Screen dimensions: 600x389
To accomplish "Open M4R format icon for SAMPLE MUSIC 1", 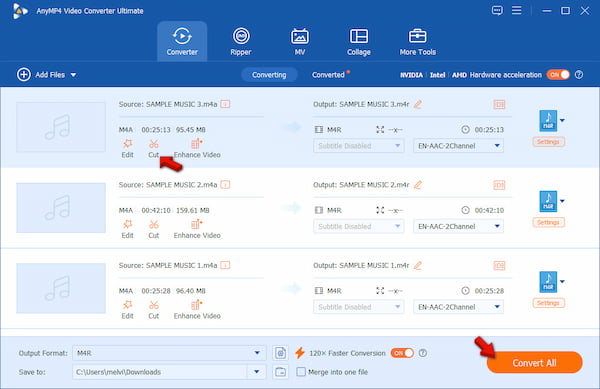I will click(548, 282).
